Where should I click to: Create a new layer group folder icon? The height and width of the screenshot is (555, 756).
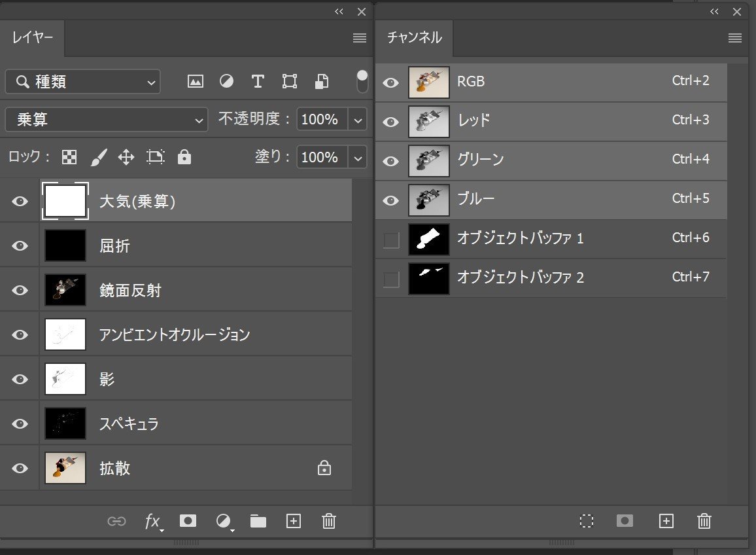pos(258,521)
